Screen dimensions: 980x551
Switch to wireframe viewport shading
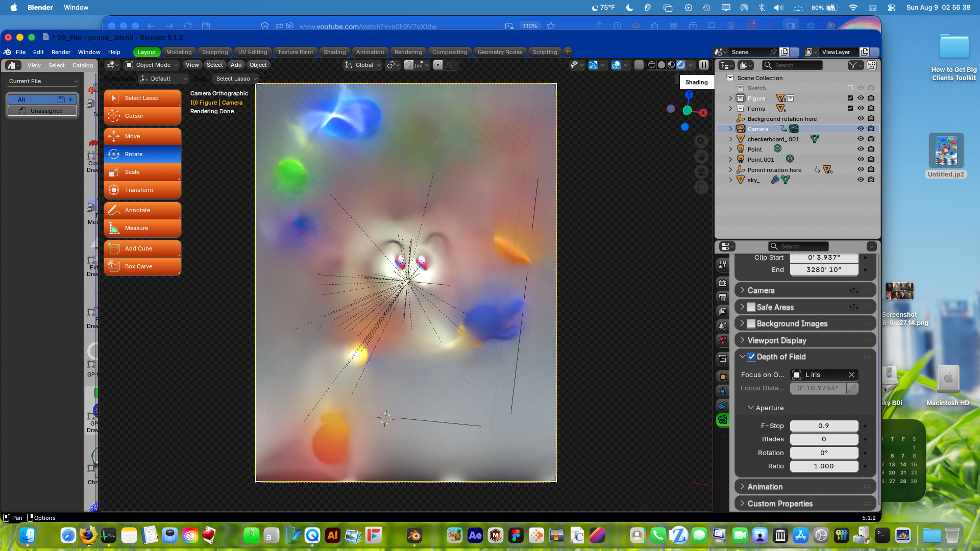coord(652,65)
